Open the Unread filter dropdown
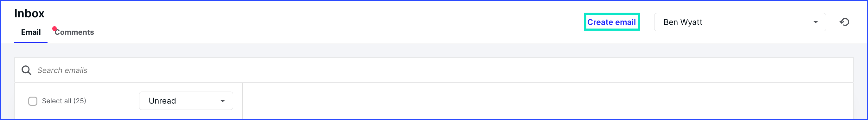This screenshot has height=120, width=868. [186, 101]
